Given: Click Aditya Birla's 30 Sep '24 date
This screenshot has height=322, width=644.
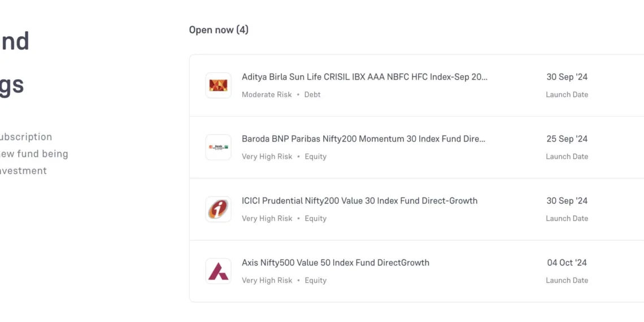Looking at the screenshot, I should click(567, 77).
